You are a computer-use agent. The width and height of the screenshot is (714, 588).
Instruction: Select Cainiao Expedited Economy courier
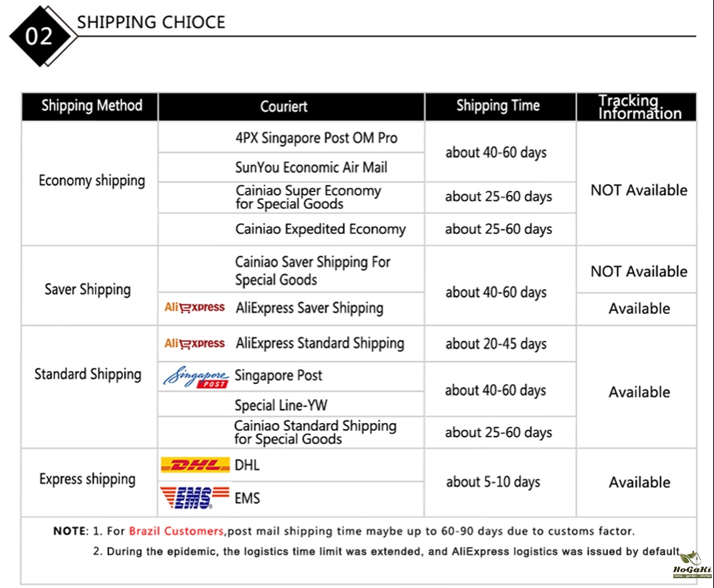tap(321, 229)
